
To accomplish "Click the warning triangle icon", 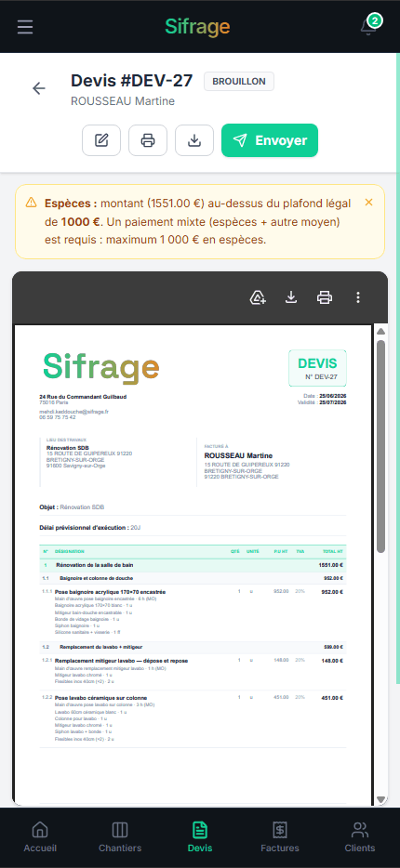I will click(32, 204).
